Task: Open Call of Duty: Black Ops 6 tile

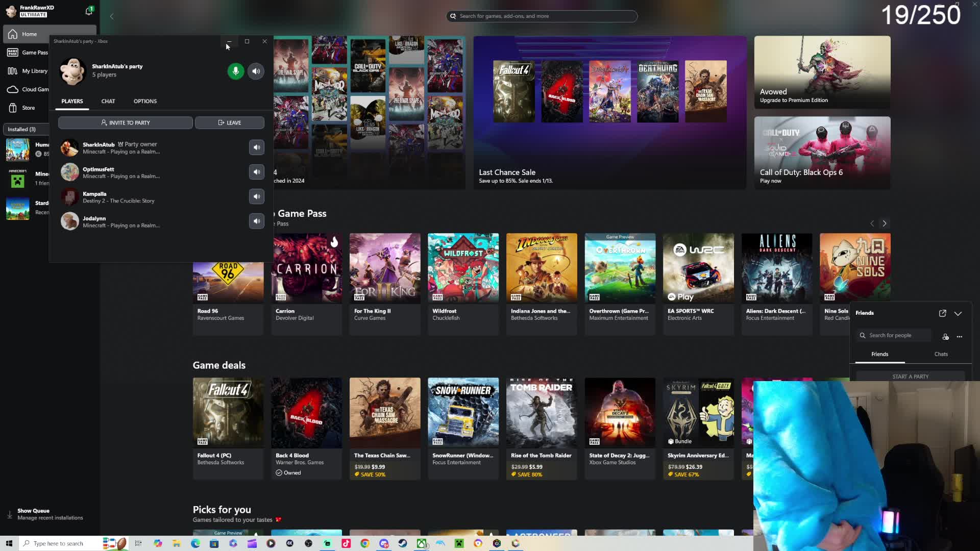Action: coord(822,153)
